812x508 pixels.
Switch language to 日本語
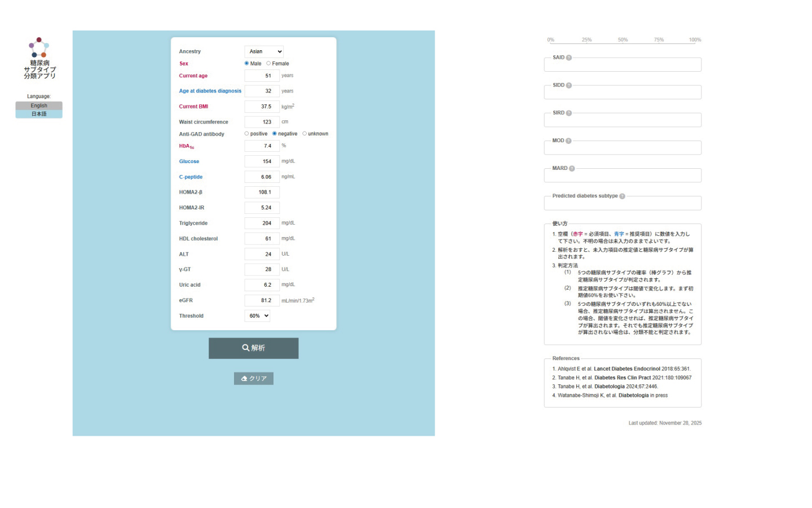pos(39,114)
